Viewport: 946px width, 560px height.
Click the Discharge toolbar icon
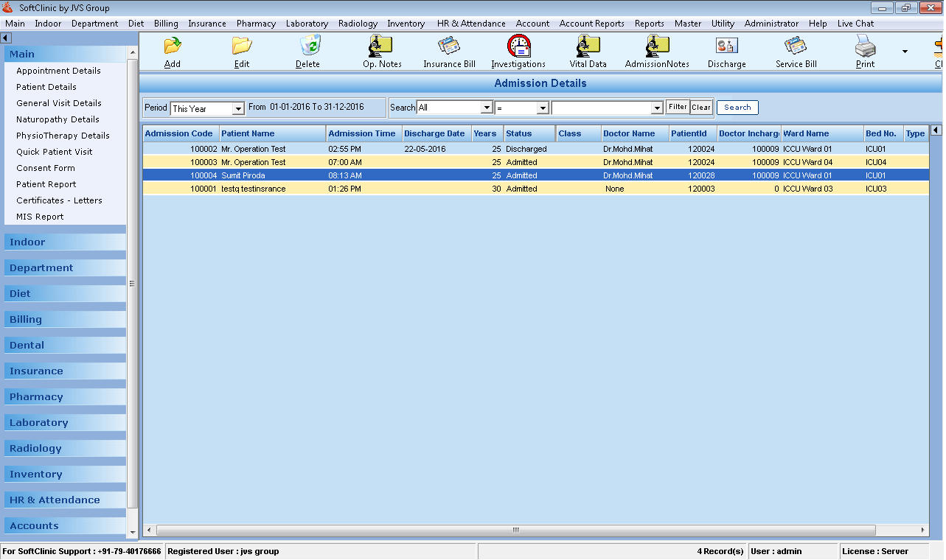(x=726, y=46)
